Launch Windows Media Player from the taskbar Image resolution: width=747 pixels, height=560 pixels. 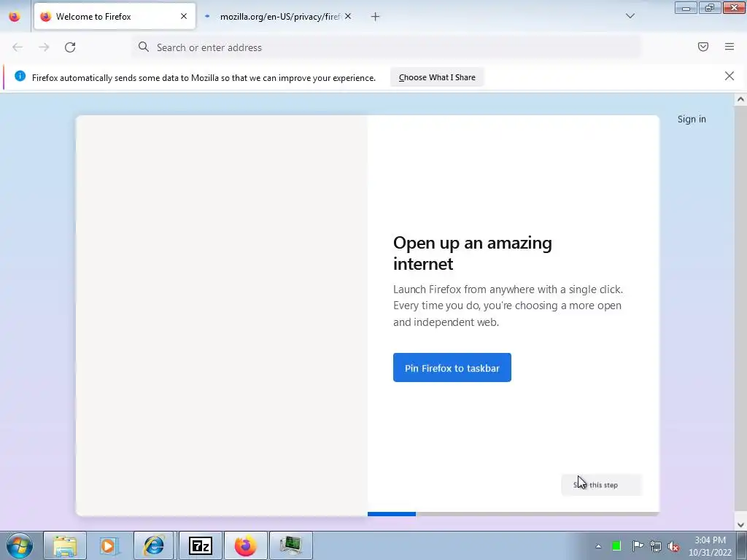(109, 545)
